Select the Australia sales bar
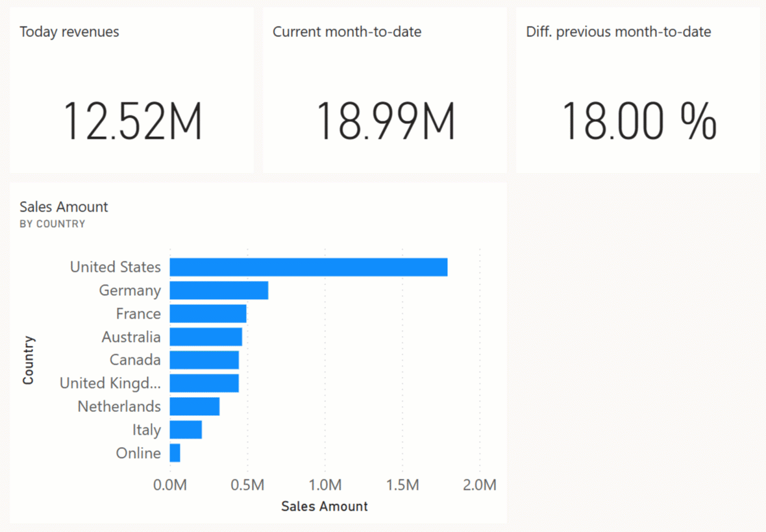766x532 pixels. (206, 337)
